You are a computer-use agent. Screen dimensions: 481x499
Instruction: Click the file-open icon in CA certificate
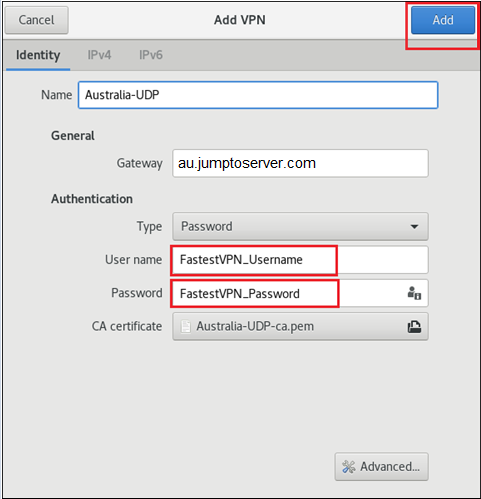click(x=414, y=327)
